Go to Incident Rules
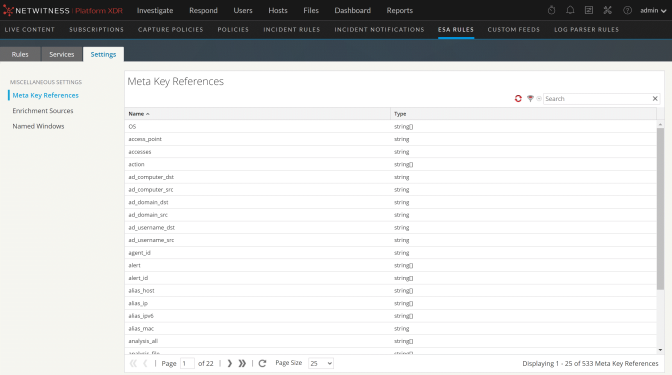The width and height of the screenshot is (672, 375). [291, 30]
